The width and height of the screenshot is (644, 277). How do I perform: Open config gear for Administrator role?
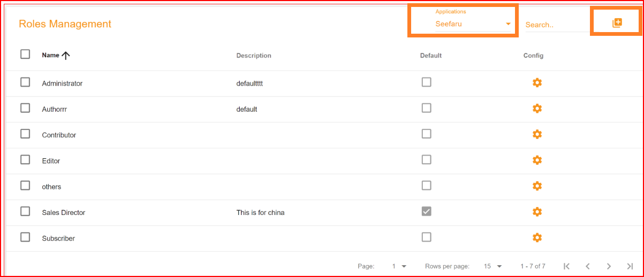537,82
